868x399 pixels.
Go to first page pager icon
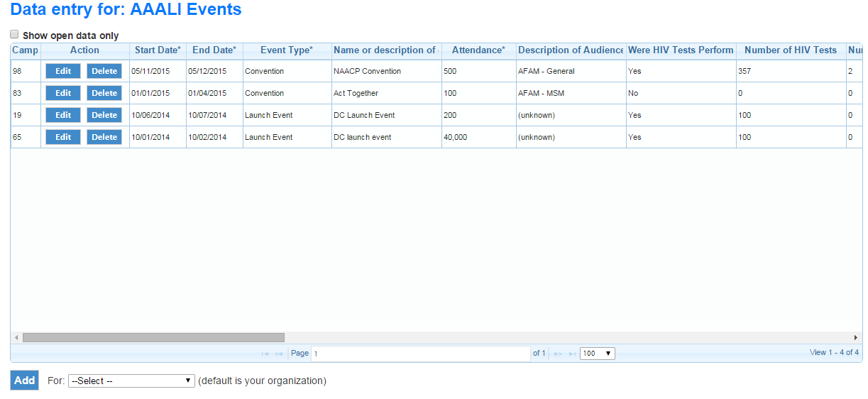pos(265,354)
